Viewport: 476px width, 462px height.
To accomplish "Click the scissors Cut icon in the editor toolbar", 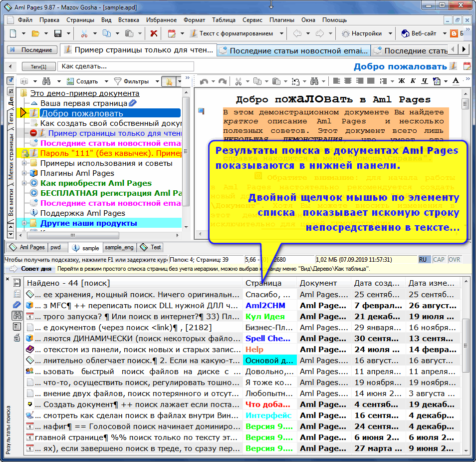I will point(238,81).
